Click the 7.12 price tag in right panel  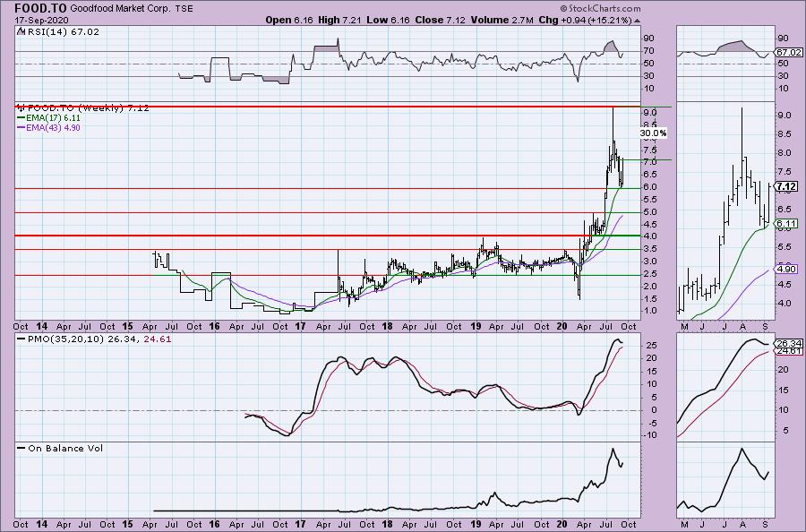tap(787, 186)
